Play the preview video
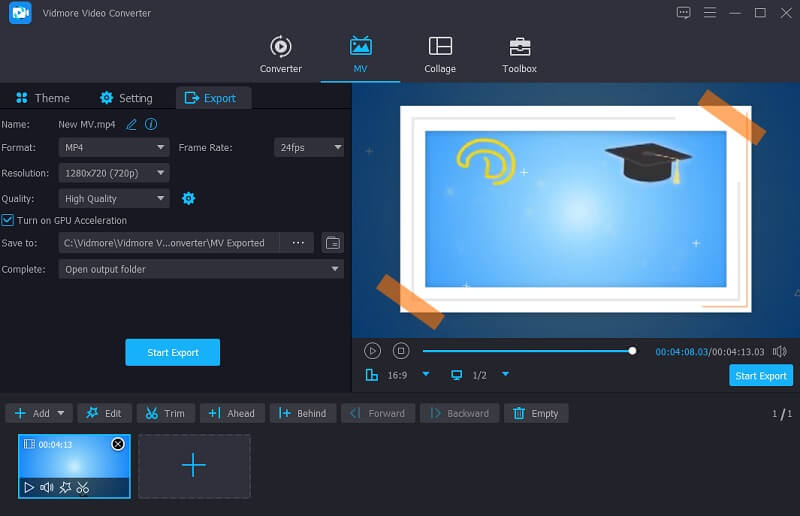The height and width of the screenshot is (516, 800). 372,351
